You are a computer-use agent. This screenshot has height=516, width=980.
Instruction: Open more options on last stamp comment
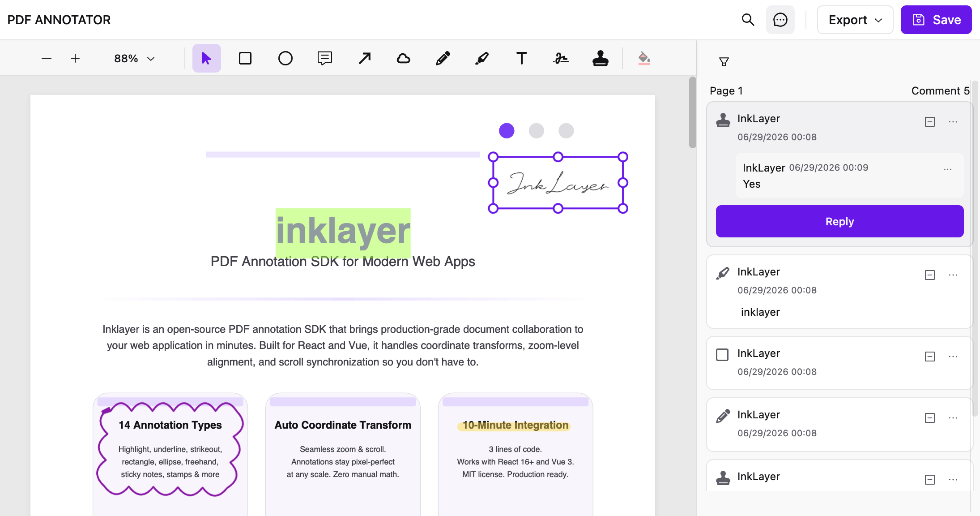pos(953,480)
